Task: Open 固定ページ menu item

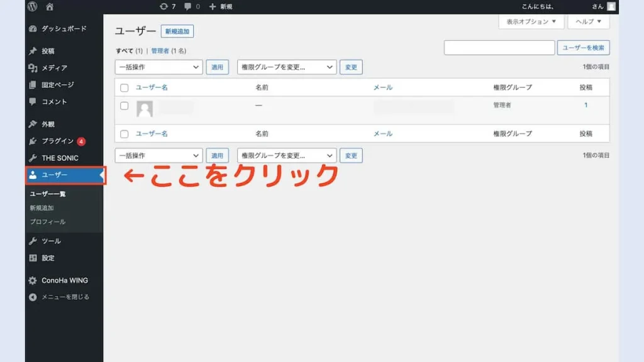Action: tap(64, 85)
